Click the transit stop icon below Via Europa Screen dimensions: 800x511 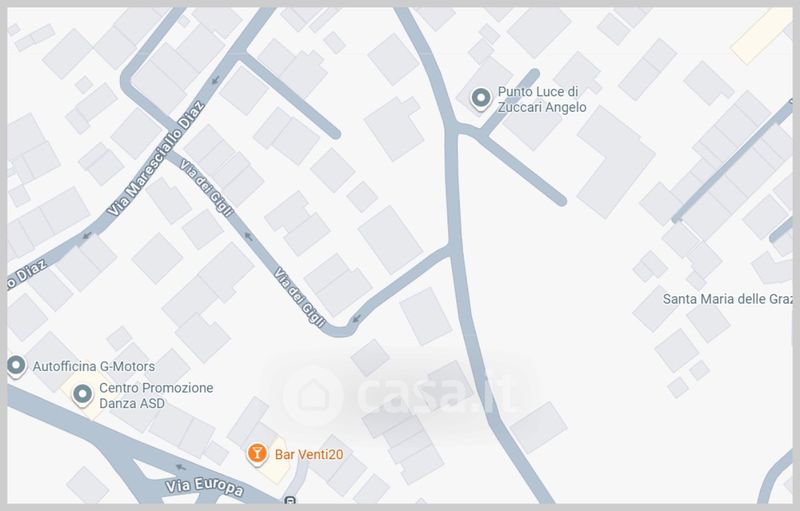tap(290, 500)
